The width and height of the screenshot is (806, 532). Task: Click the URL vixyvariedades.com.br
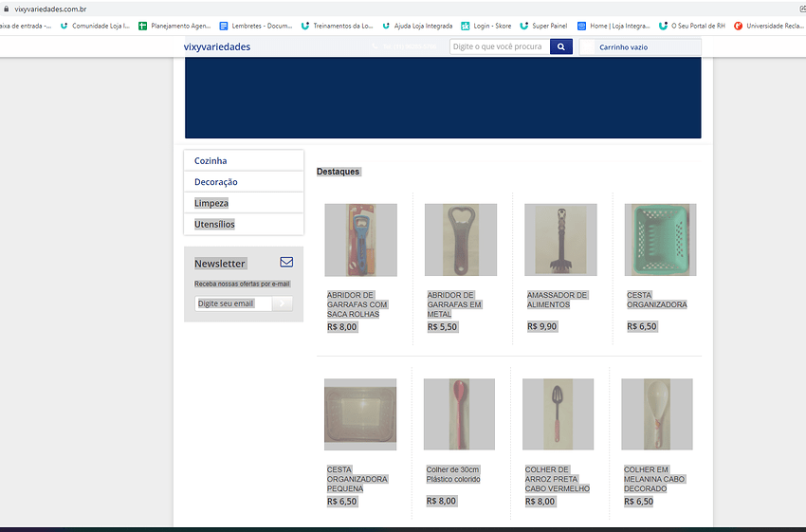(50, 9)
